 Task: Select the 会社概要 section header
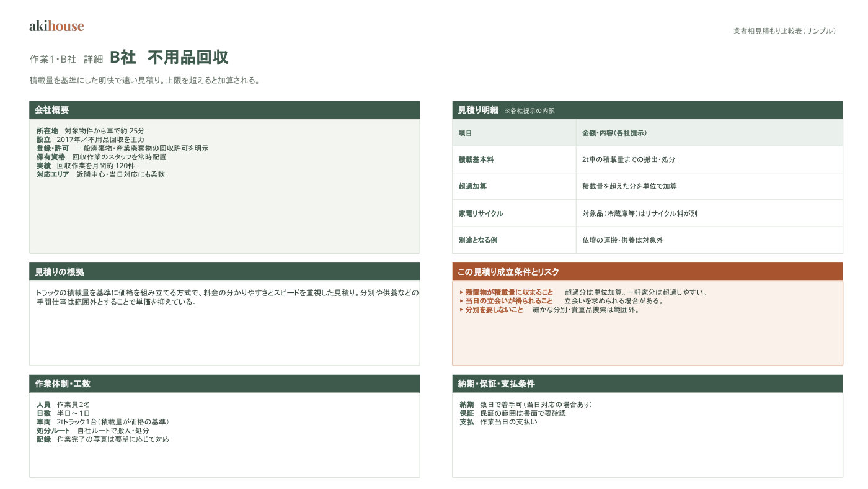click(x=224, y=110)
